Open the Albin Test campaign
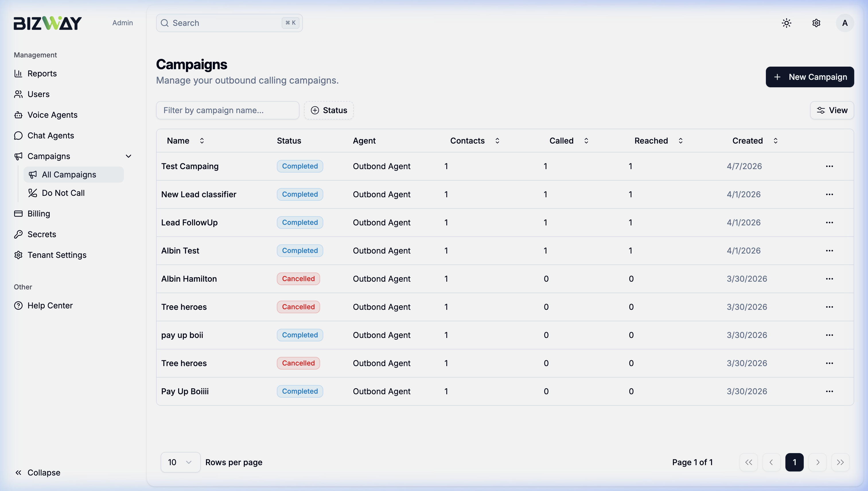Image resolution: width=868 pixels, height=491 pixels. coord(180,251)
